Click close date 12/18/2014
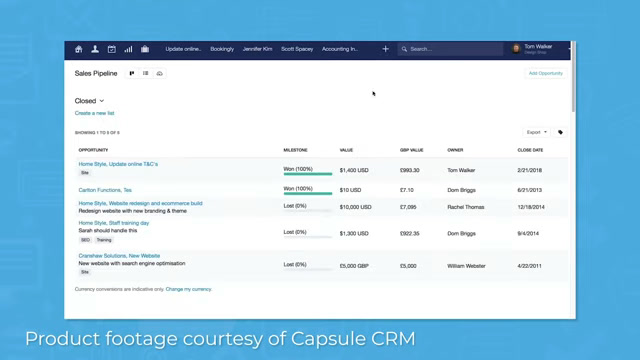Image resolution: width=640 pixels, height=360 pixels. [x=531, y=207]
